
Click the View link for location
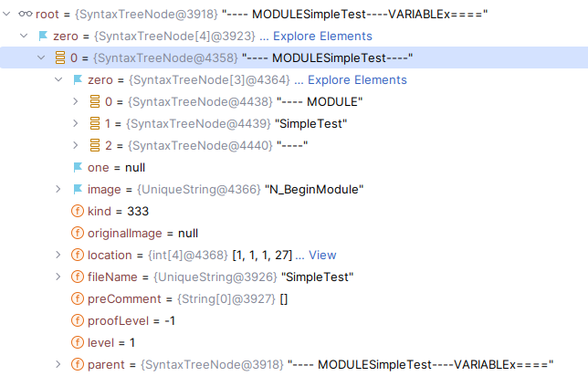click(322, 255)
